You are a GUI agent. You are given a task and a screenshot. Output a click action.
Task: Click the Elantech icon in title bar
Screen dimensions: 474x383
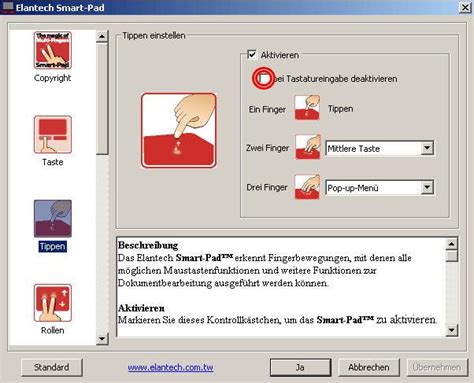[7, 7]
